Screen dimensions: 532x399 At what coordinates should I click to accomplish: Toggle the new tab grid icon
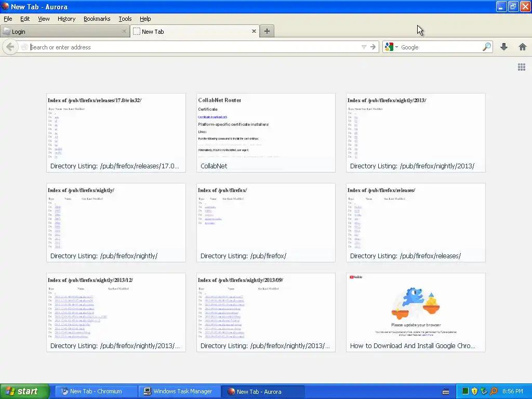(x=522, y=67)
